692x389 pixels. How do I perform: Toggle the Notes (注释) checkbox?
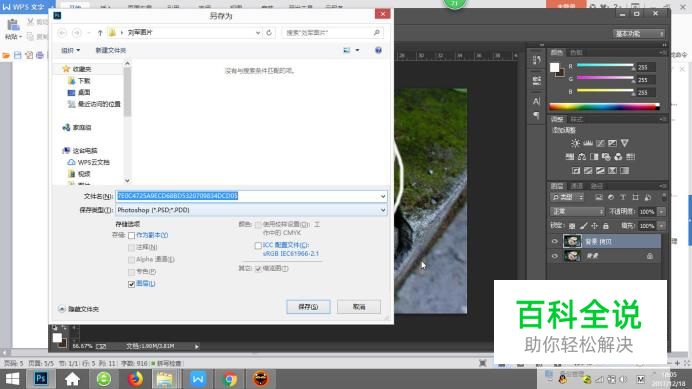click(131, 247)
